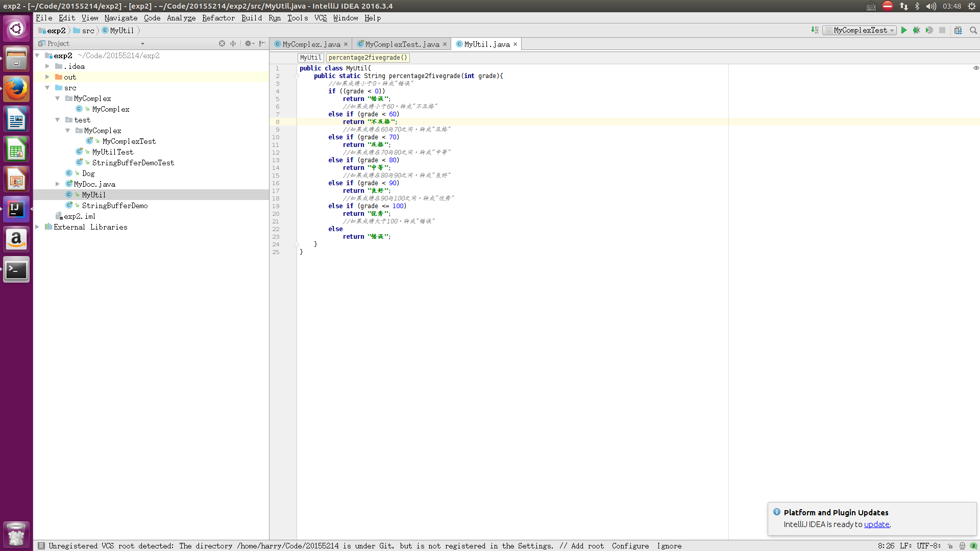
Task: Run with coverage icon in toolbar
Action: coord(929,31)
